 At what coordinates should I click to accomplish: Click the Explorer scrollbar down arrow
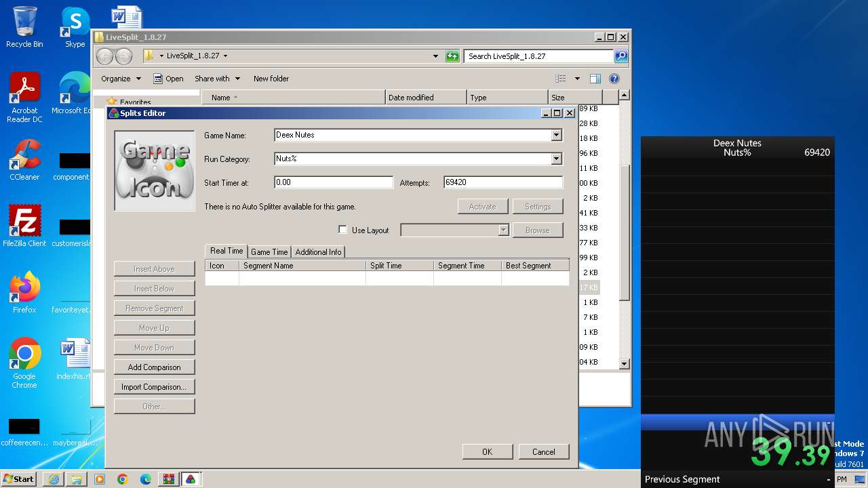coord(625,364)
